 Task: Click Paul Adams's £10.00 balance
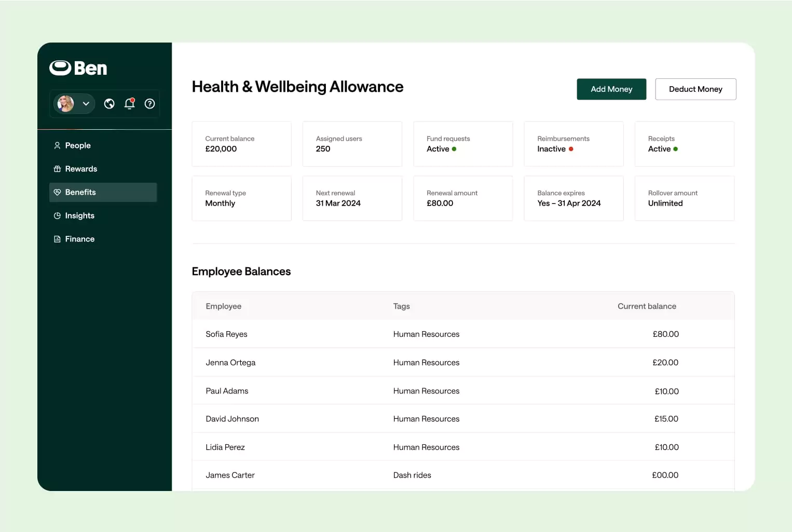[667, 391]
